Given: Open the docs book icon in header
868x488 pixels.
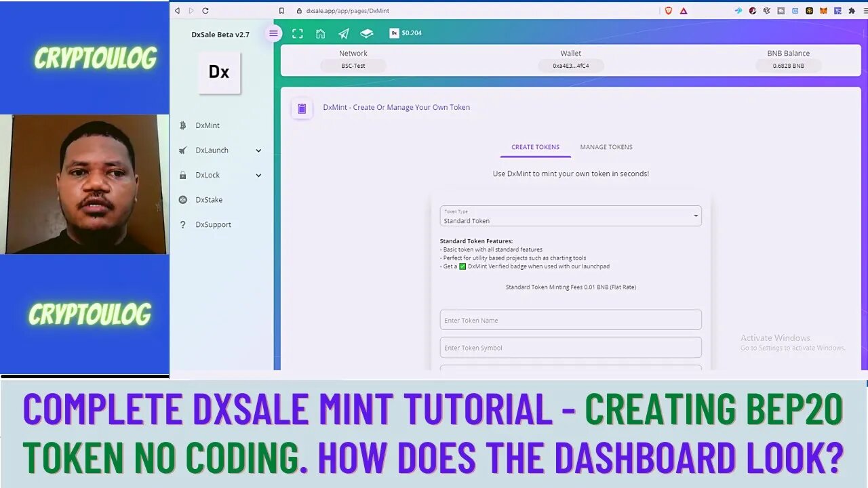Looking at the screenshot, I should click(367, 33).
